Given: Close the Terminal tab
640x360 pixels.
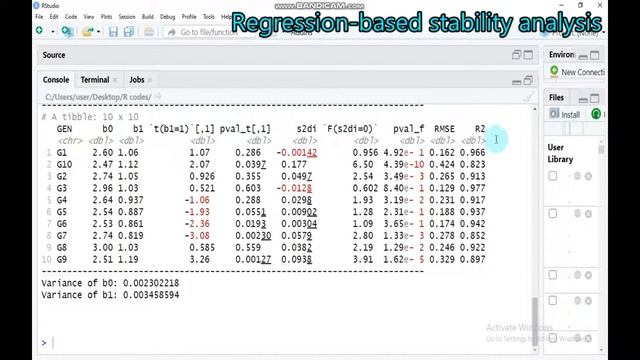Looking at the screenshot, I should click(x=115, y=80).
